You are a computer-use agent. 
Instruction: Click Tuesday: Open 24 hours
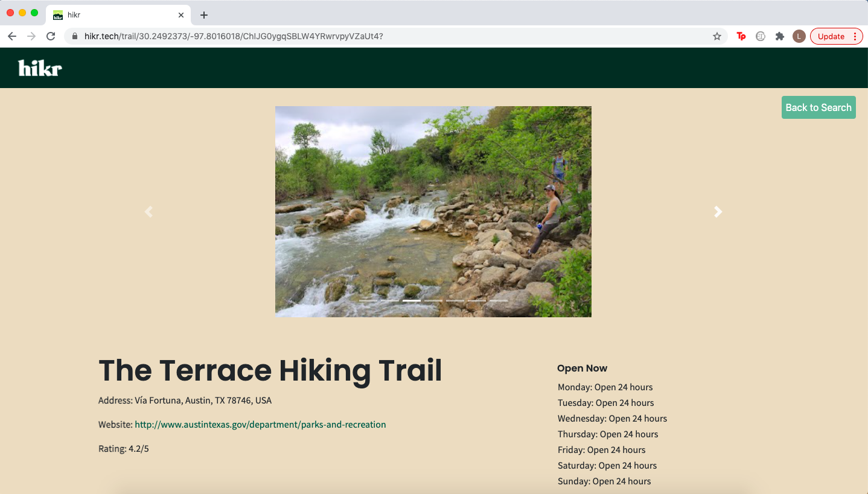click(606, 403)
